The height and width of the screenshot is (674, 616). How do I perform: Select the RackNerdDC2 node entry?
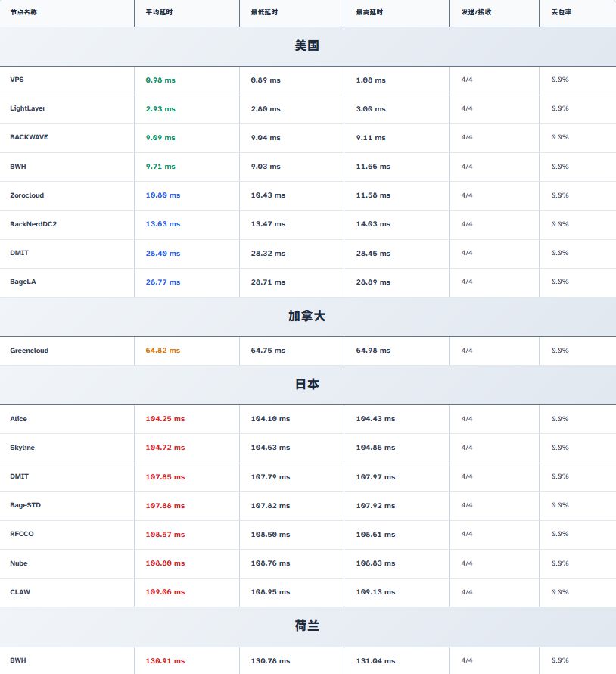[x=33, y=224]
